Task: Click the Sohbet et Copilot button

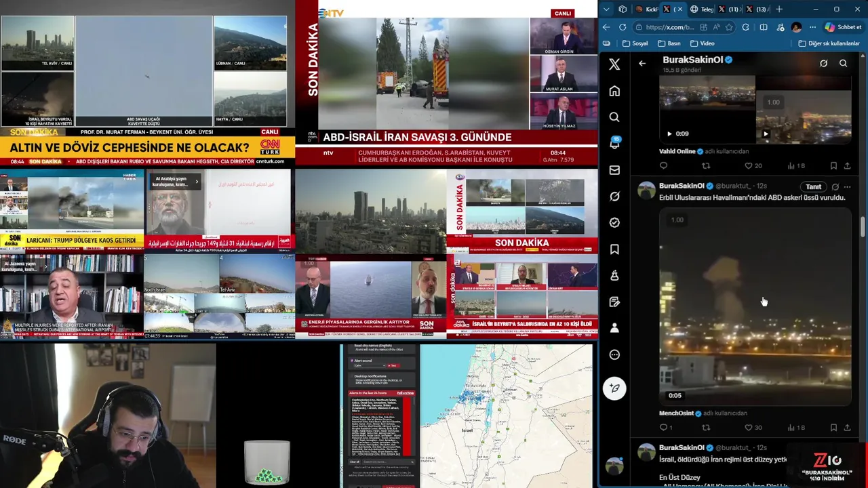Action: pos(843,27)
